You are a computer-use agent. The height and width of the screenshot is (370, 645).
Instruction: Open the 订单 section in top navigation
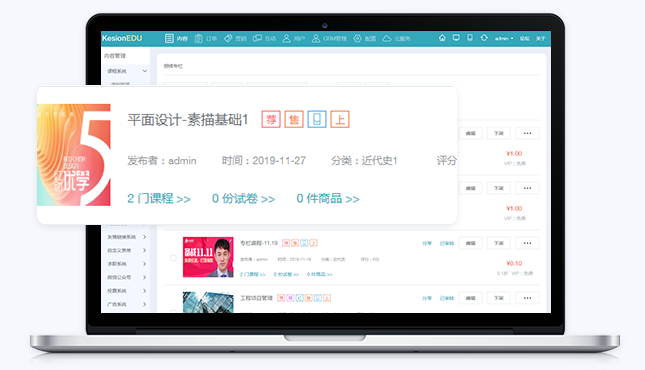(206, 38)
